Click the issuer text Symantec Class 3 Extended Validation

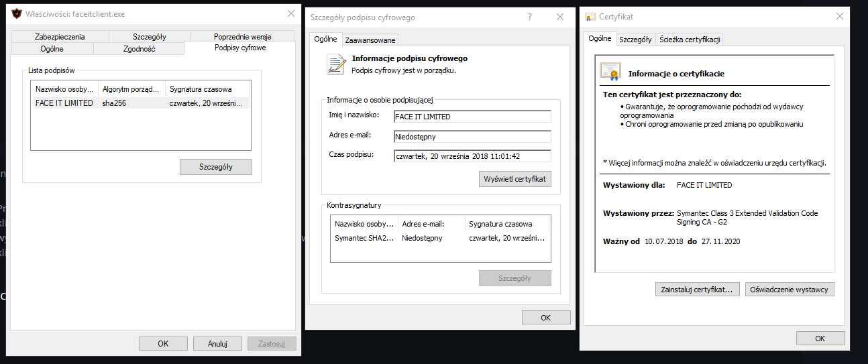[x=747, y=217]
